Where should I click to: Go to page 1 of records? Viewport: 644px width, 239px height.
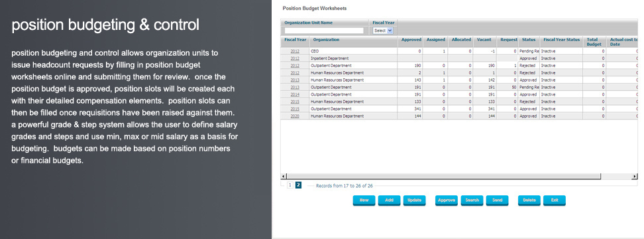coord(290,185)
